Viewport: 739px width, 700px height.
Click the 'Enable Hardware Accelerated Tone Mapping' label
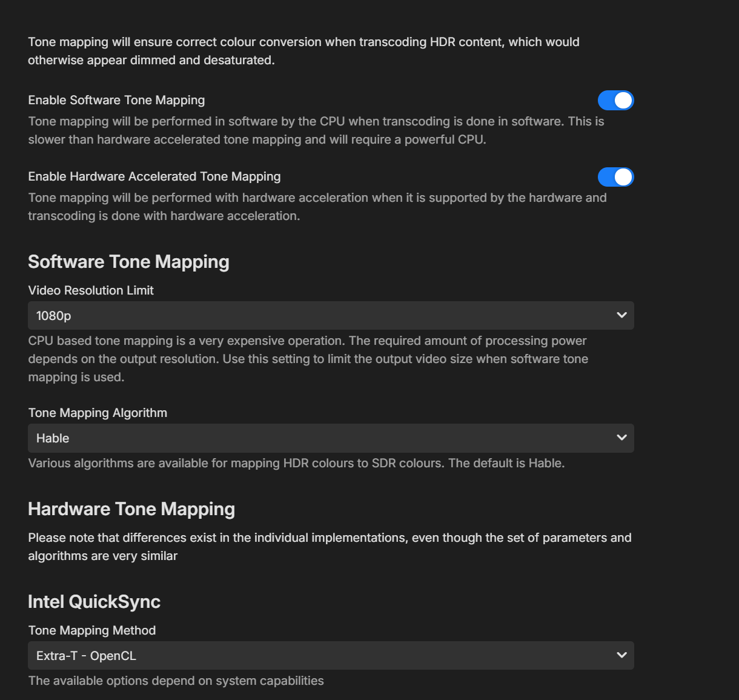154,176
